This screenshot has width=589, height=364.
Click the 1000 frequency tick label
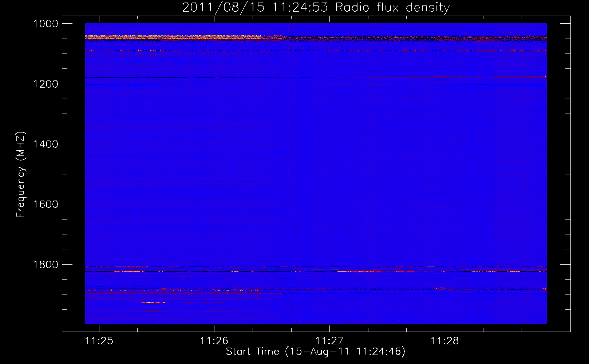point(46,24)
